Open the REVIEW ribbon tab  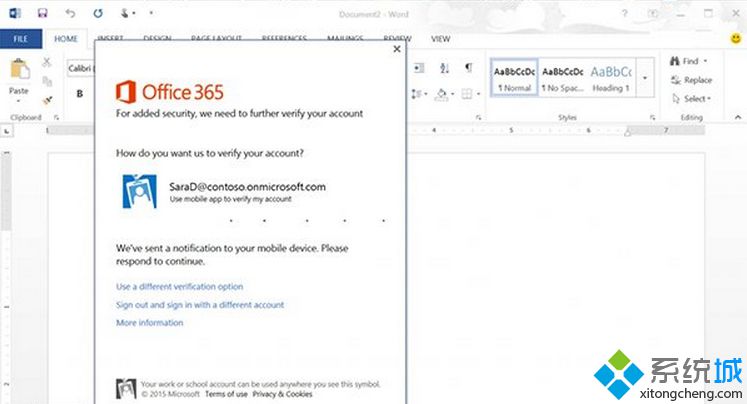(397, 38)
